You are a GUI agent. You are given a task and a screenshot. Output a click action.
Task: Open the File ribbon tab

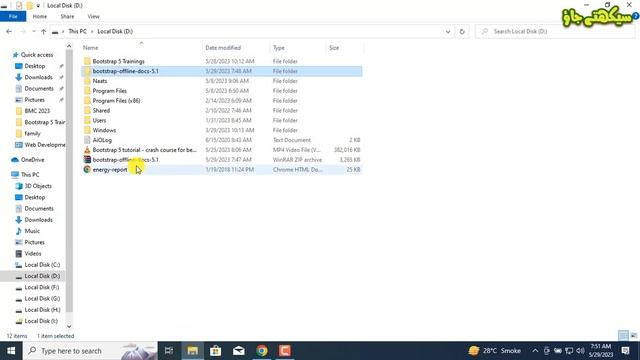(x=13, y=16)
